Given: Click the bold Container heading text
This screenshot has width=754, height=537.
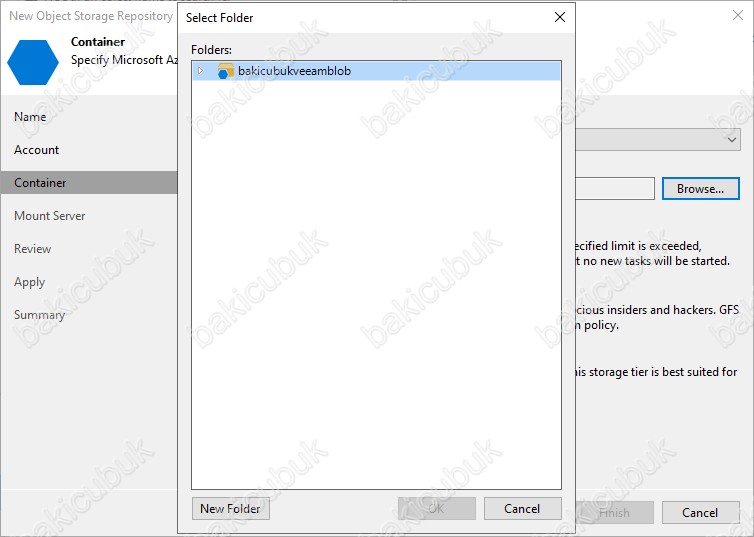Looking at the screenshot, I should coord(98,42).
